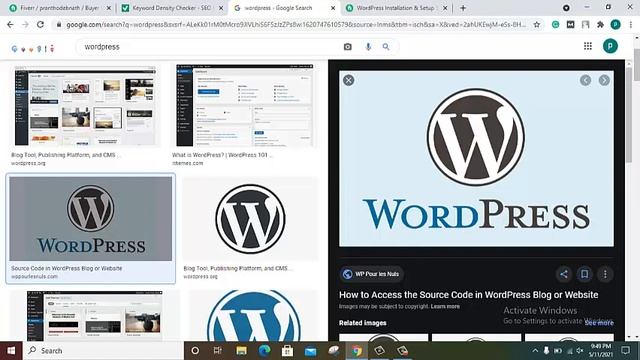640x360 pixels.
Task: Go back with the browser back arrow
Action: coord(10,24)
